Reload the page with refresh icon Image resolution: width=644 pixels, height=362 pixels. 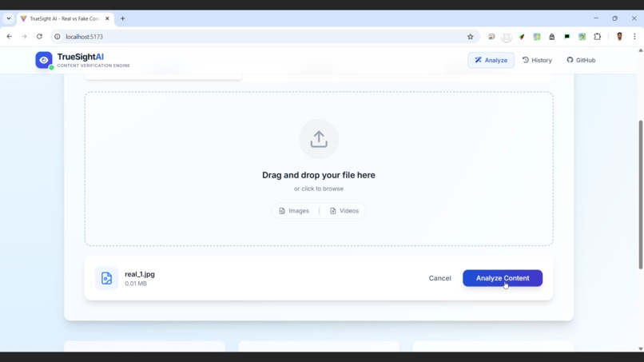point(39,37)
